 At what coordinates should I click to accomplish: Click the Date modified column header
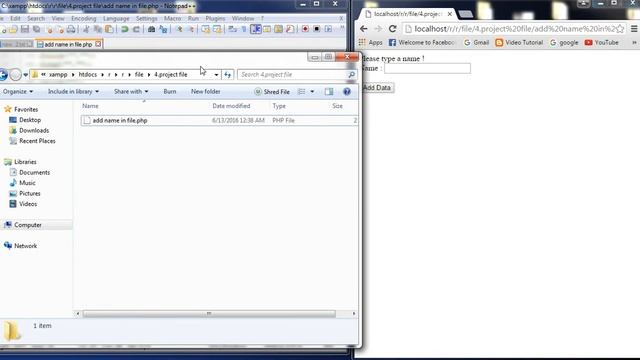coord(231,106)
